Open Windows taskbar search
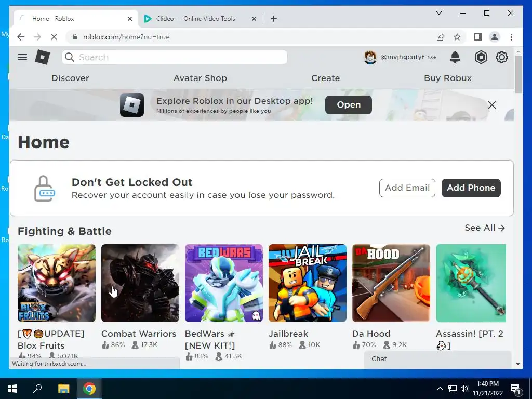 (37, 389)
